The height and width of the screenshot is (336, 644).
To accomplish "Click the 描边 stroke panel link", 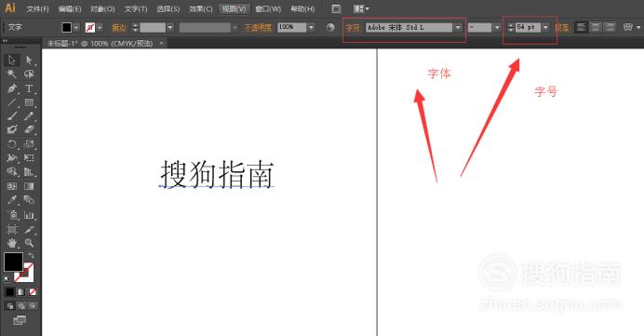I will [119, 28].
